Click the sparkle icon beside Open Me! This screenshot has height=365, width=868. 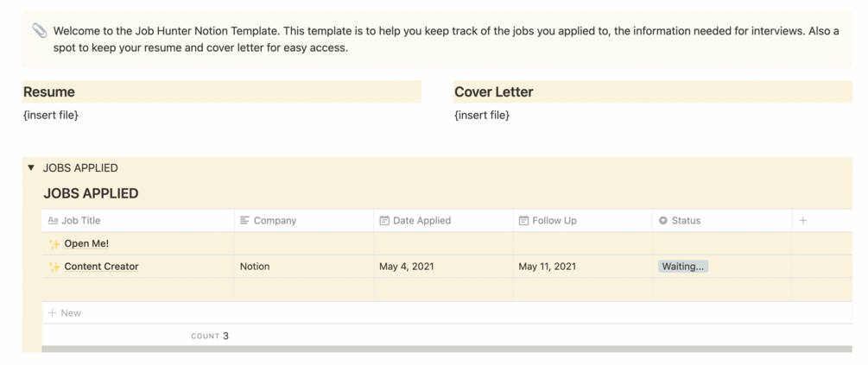pos(54,244)
